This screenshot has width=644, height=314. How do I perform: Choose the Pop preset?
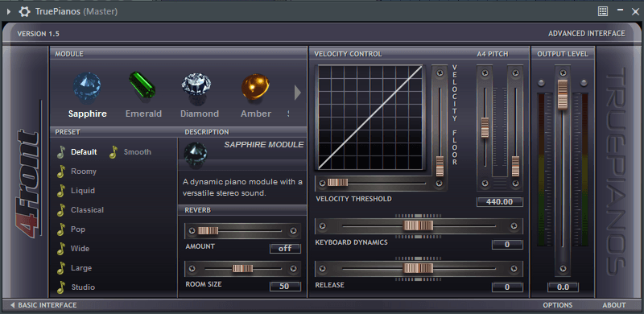pyautogui.click(x=78, y=229)
